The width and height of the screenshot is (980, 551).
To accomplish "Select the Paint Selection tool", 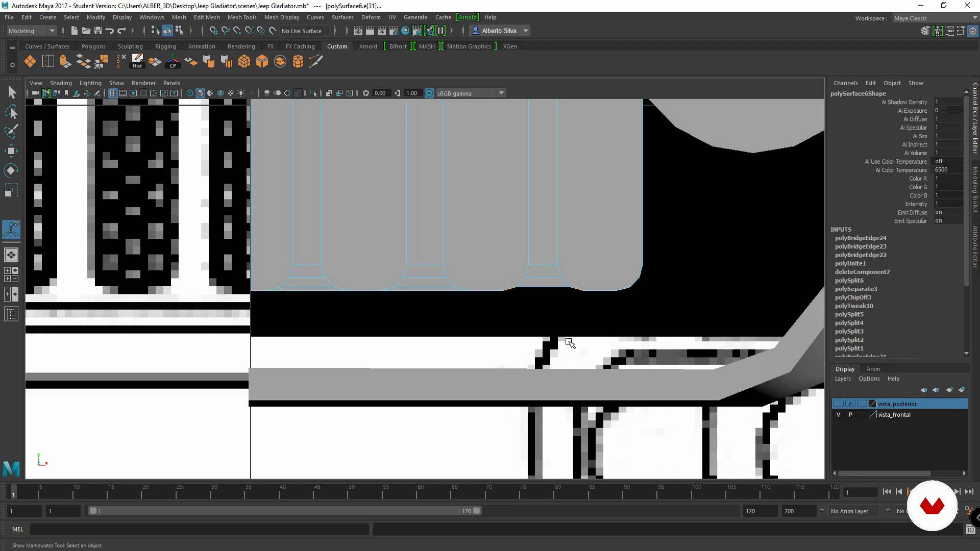I will 11,131.
